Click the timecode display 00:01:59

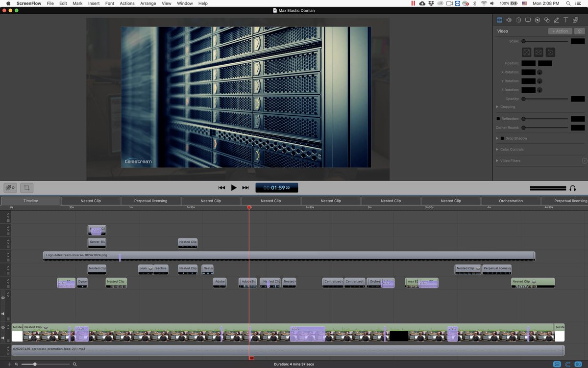[x=276, y=187]
